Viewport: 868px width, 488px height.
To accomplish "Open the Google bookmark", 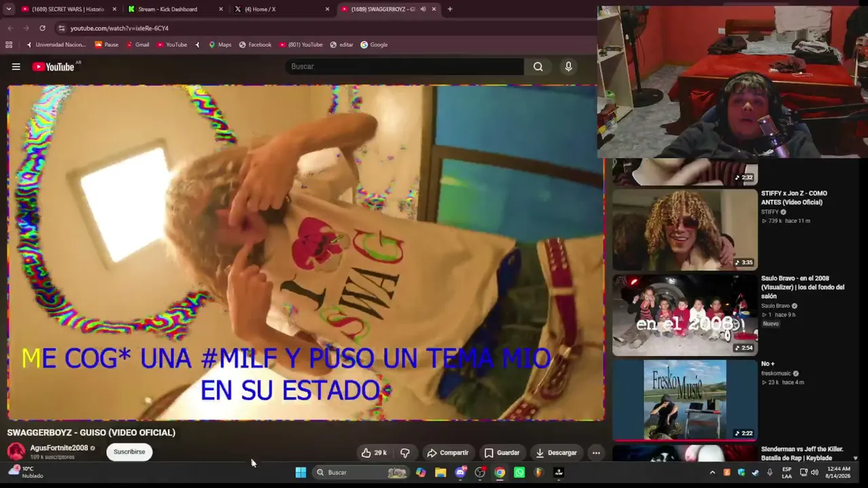I will click(374, 45).
